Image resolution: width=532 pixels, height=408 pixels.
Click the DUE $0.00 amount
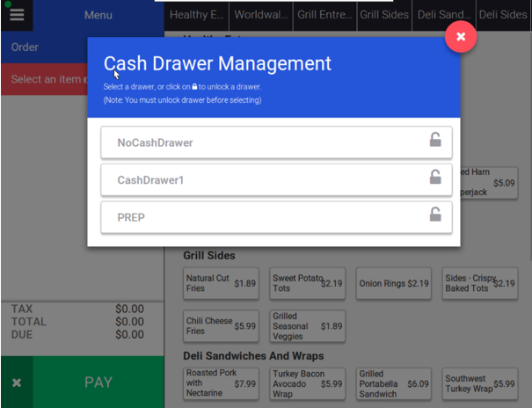pyautogui.click(x=129, y=334)
